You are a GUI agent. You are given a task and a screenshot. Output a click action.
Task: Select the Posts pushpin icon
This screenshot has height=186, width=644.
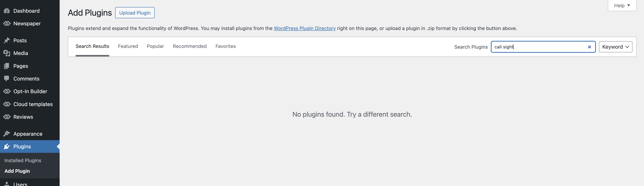click(7, 40)
